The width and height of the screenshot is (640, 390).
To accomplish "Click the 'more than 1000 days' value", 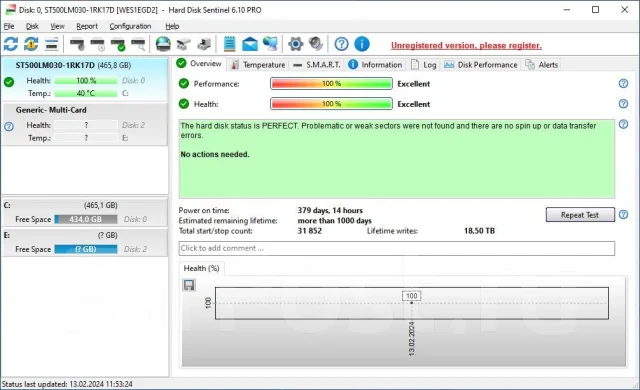I will tap(334, 221).
